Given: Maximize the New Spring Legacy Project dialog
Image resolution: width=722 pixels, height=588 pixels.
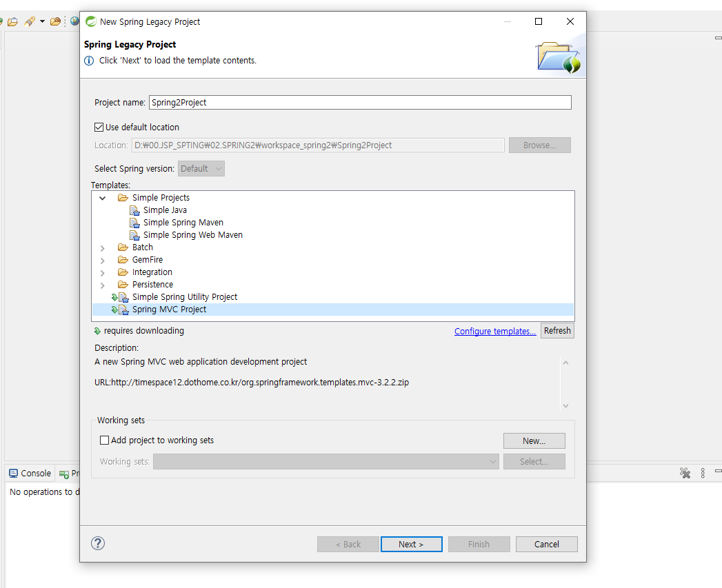Looking at the screenshot, I should coord(539,21).
